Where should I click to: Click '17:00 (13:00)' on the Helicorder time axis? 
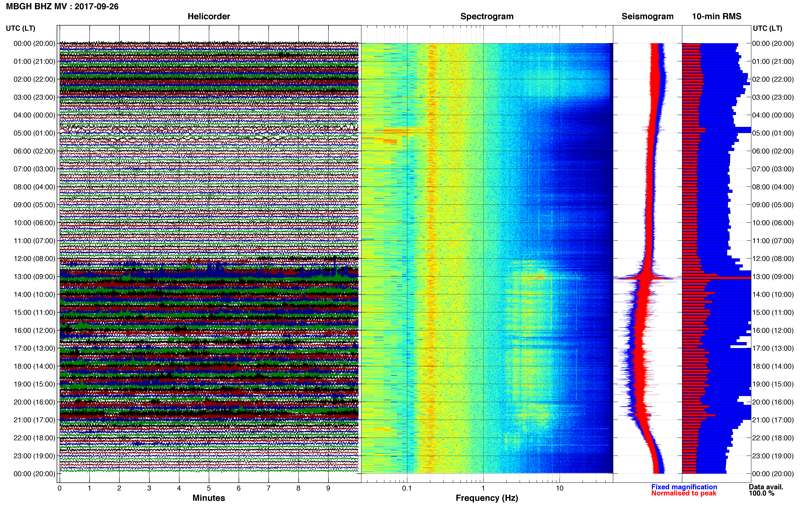[34, 348]
